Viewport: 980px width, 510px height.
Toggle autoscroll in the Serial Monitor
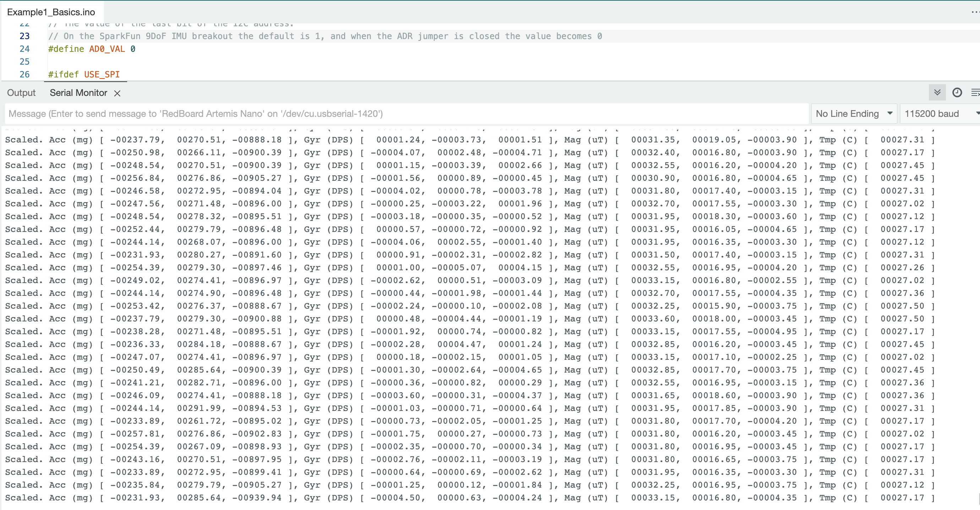tap(937, 92)
